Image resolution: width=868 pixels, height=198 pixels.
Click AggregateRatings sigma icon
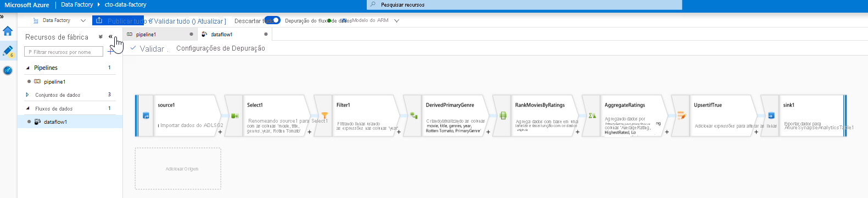pos(592,116)
